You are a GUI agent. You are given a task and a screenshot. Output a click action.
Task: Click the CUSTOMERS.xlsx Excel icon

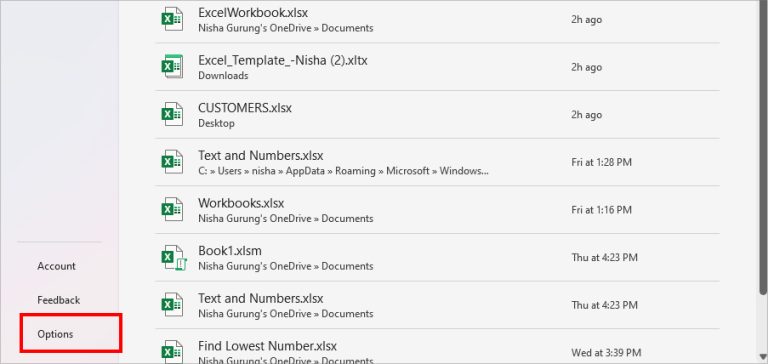(172, 114)
